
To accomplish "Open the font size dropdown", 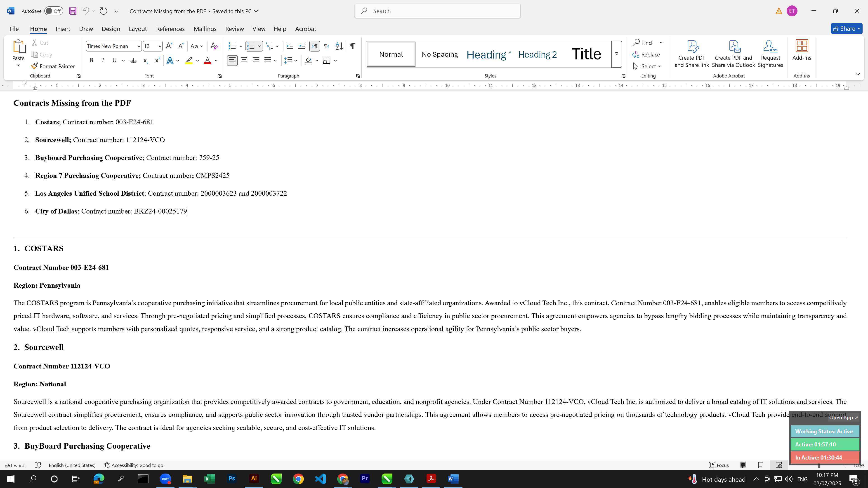I will pyautogui.click(x=159, y=46).
